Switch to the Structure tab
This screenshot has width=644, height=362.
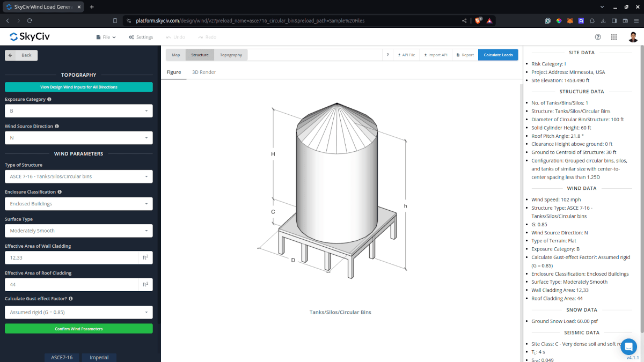coord(200,55)
